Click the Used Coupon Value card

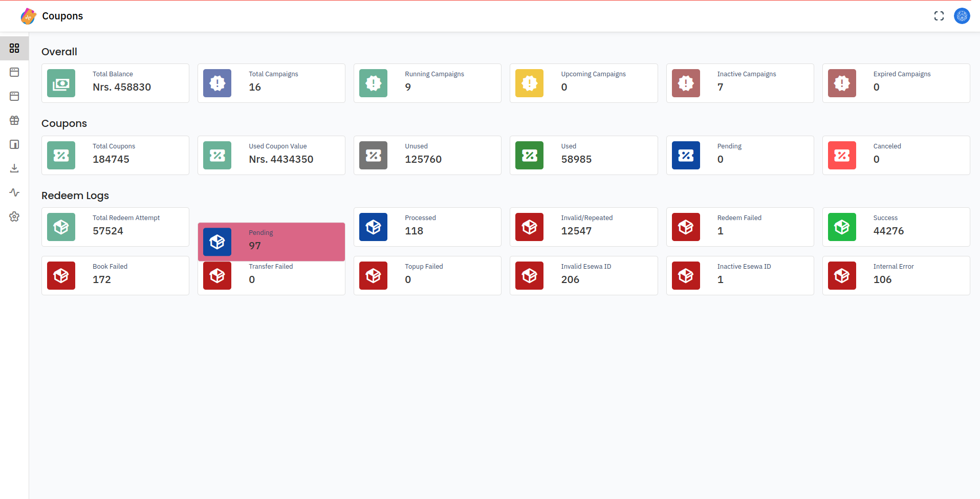pos(271,156)
